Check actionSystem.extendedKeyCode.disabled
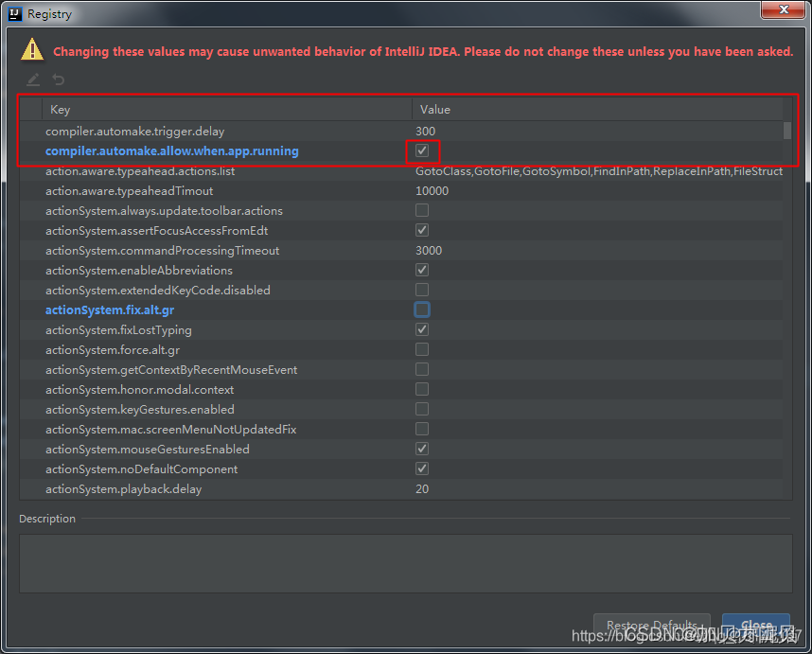 [x=422, y=290]
